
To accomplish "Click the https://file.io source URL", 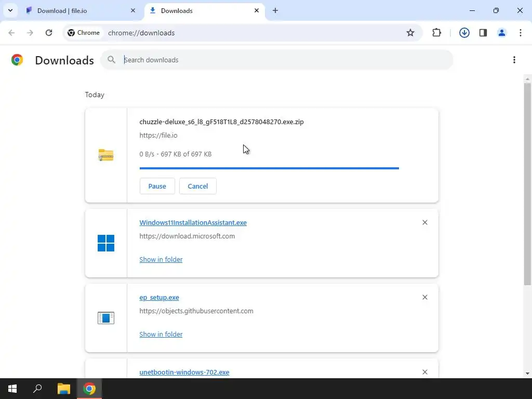I will pyautogui.click(x=158, y=136).
